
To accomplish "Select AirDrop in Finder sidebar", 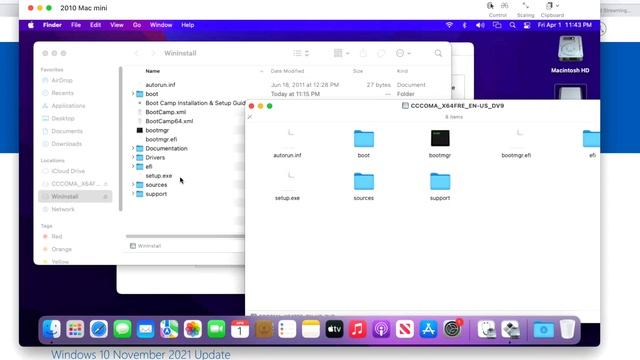I will point(61,80).
